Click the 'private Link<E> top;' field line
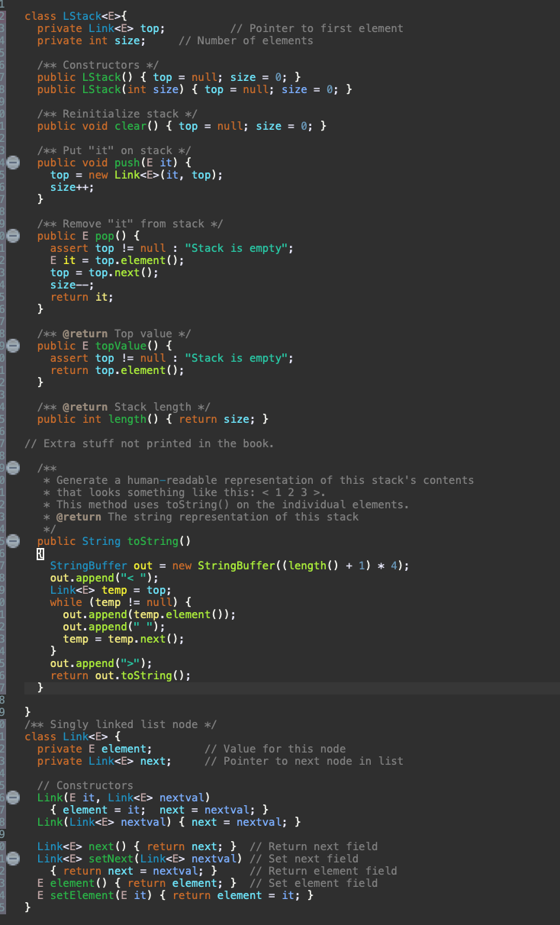The width and height of the screenshot is (560, 925). pos(101,28)
